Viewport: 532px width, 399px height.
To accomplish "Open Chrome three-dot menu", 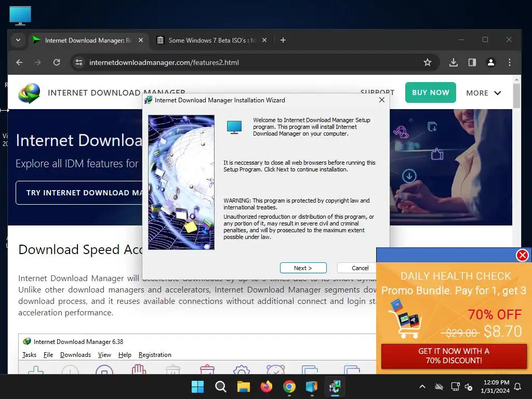I will click(x=509, y=62).
